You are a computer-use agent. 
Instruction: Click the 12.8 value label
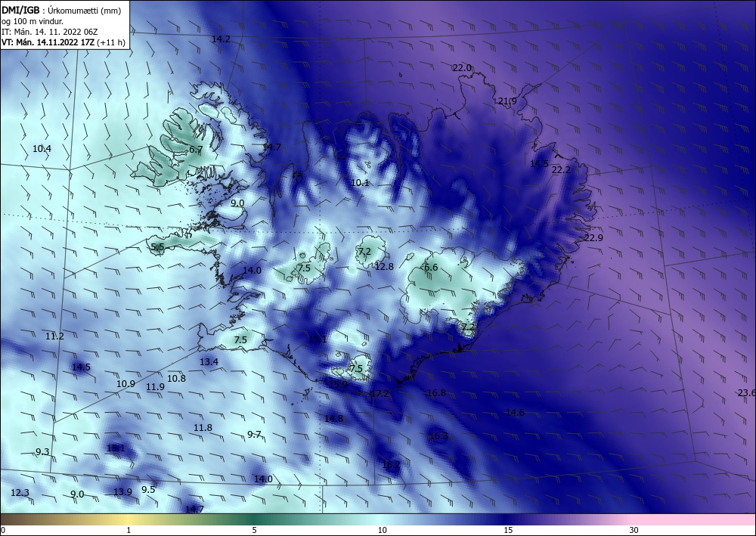click(x=384, y=266)
